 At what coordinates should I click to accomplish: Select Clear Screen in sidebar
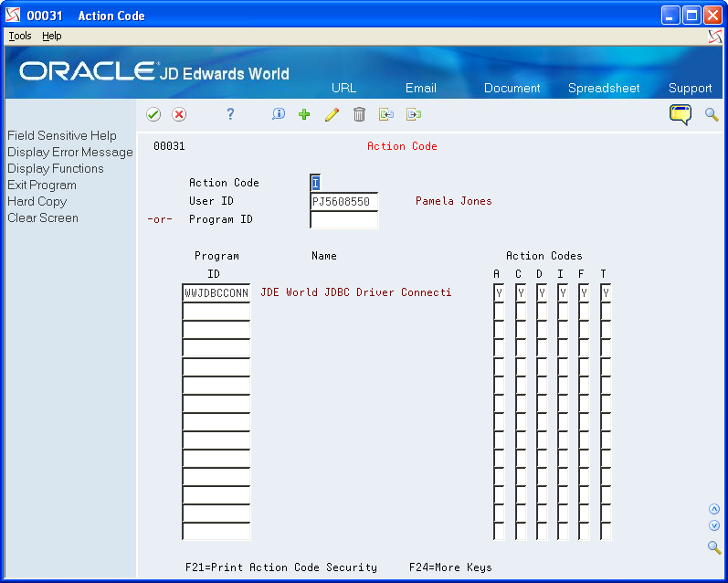click(43, 217)
